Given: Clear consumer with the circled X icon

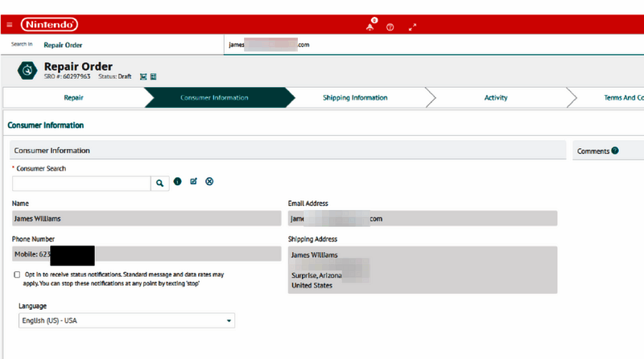Looking at the screenshot, I should (x=209, y=182).
